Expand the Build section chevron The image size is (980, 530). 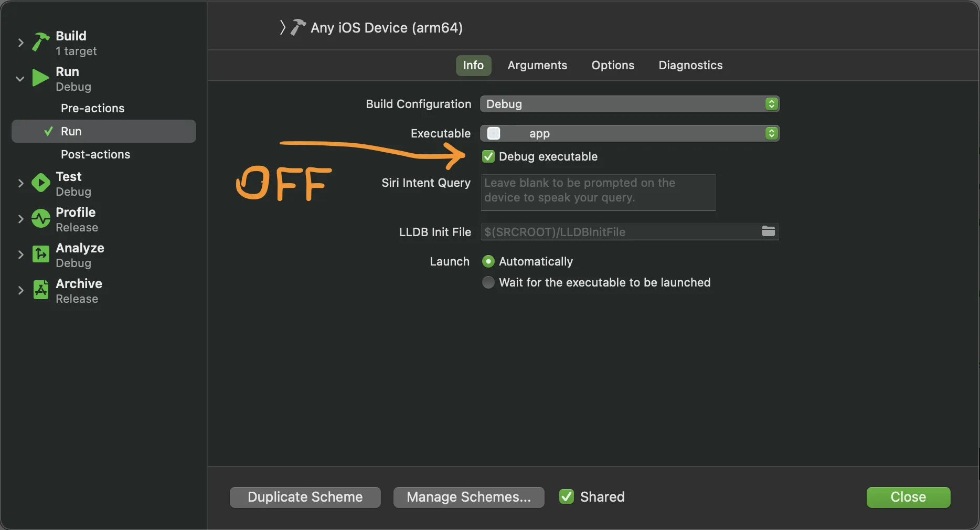(x=20, y=43)
